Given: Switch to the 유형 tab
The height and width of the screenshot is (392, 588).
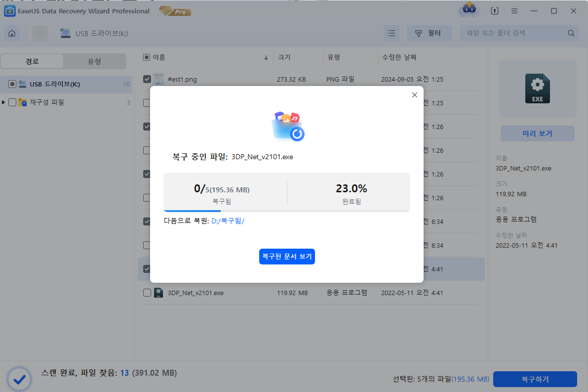Looking at the screenshot, I should (94, 61).
